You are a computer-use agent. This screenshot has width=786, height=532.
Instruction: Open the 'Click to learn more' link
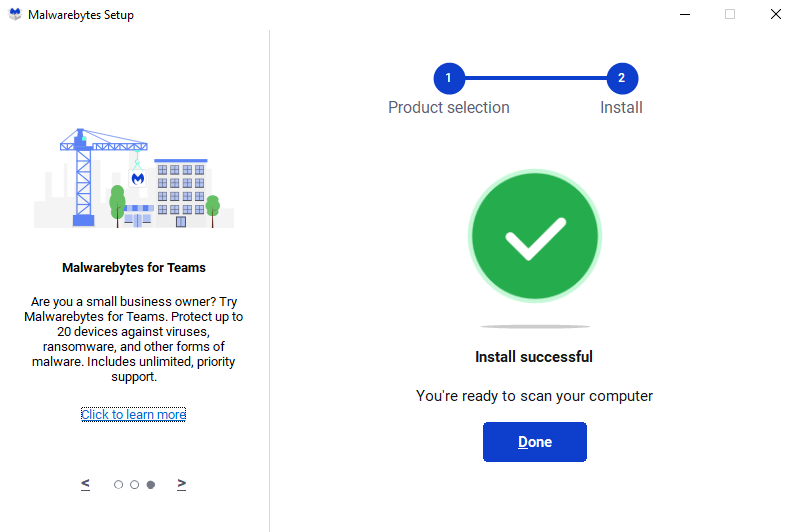click(133, 415)
